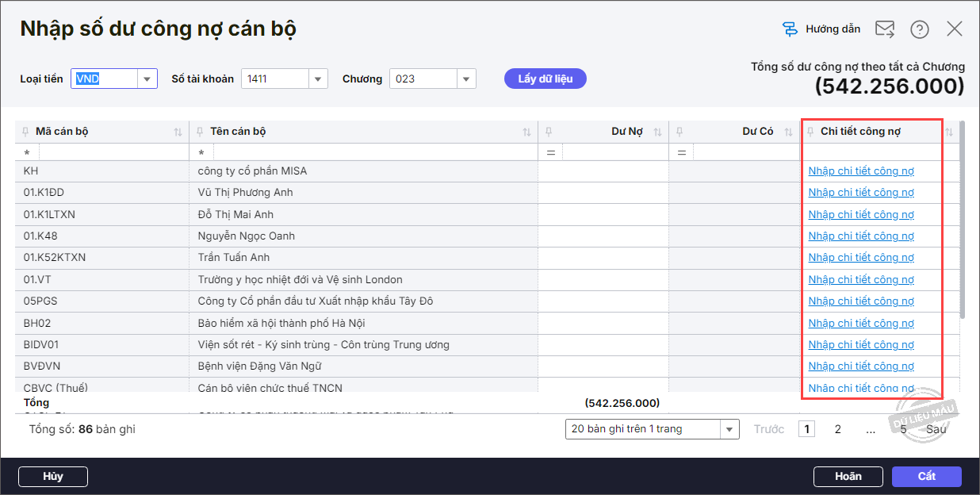Sort by Chi tiết công nợ arrows
980x495 pixels.
[949, 132]
